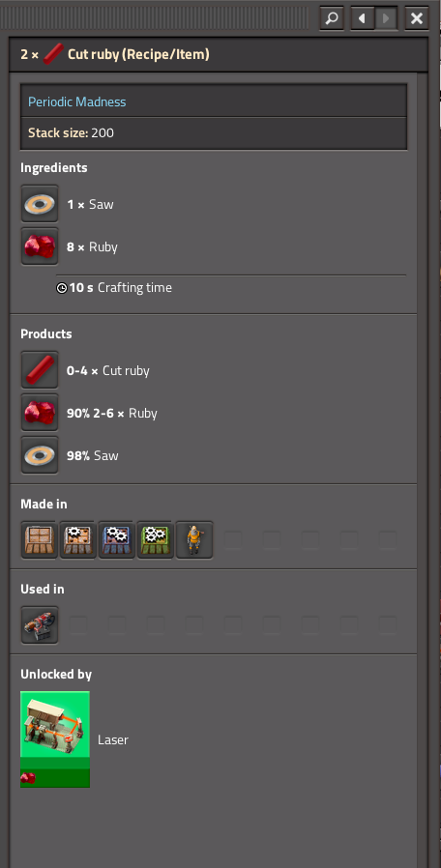The height and width of the screenshot is (868, 441).
Task: Open the blue two-gear assembling machine icon
Action: (x=117, y=539)
